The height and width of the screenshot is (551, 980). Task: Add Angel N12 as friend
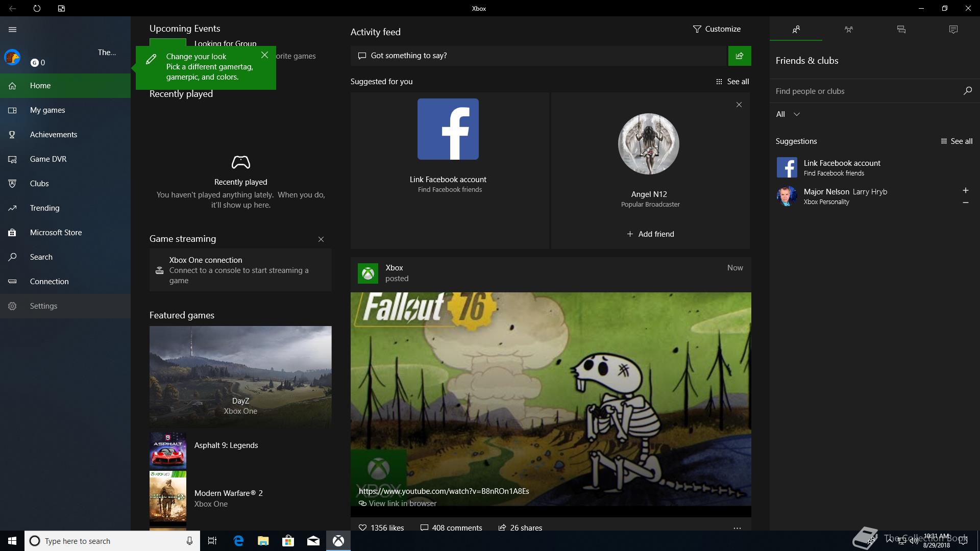click(650, 234)
